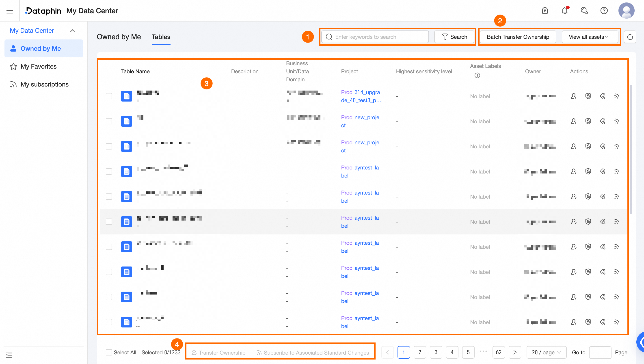Go to page 4
The height and width of the screenshot is (364, 644).
click(452, 353)
